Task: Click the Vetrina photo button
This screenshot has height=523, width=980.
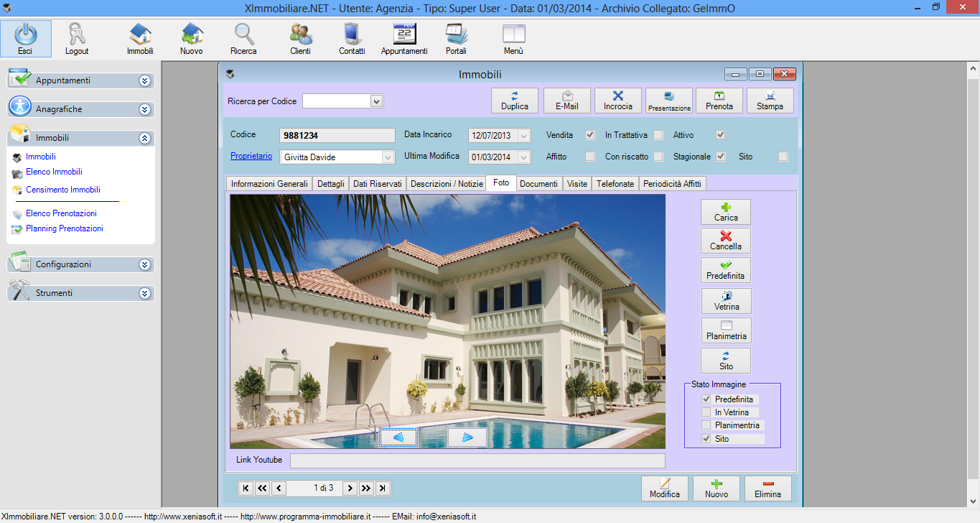Action: pos(726,301)
